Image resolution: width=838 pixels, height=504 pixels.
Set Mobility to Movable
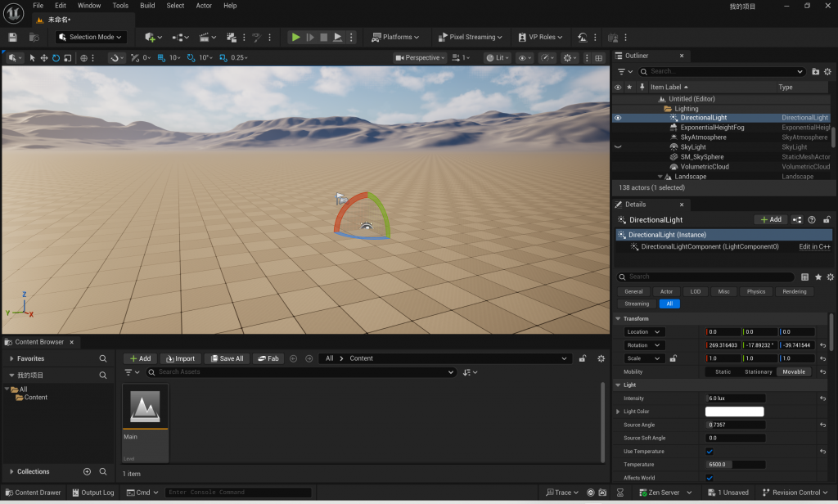click(x=794, y=372)
